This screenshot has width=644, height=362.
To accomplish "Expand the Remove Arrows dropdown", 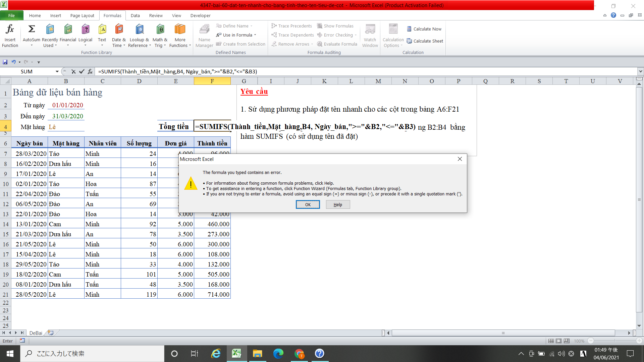I will tap(312, 44).
